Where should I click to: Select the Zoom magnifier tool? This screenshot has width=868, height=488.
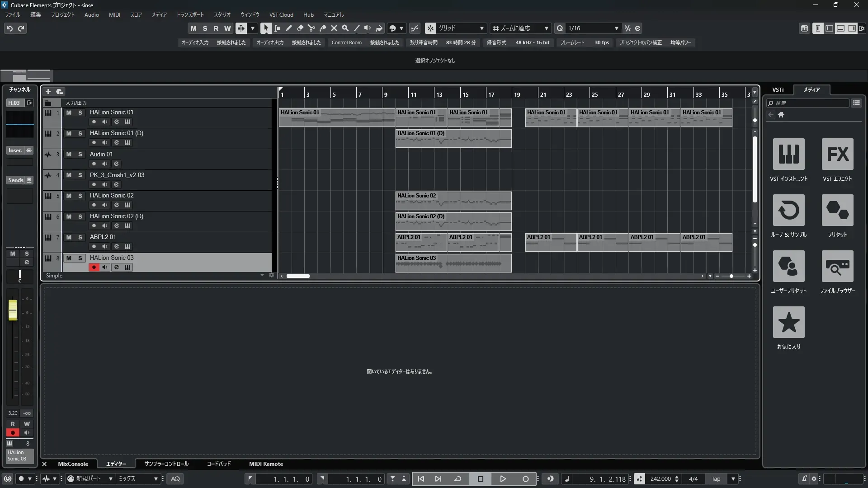(x=345, y=28)
